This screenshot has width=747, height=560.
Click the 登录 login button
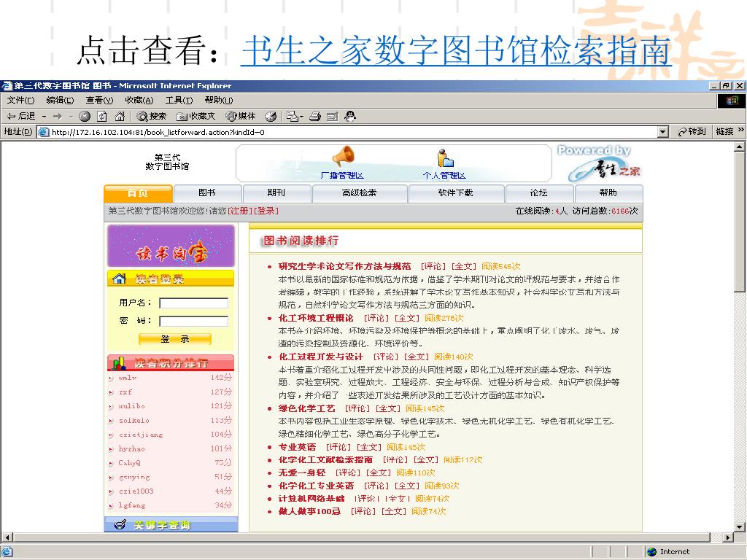click(175, 339)
